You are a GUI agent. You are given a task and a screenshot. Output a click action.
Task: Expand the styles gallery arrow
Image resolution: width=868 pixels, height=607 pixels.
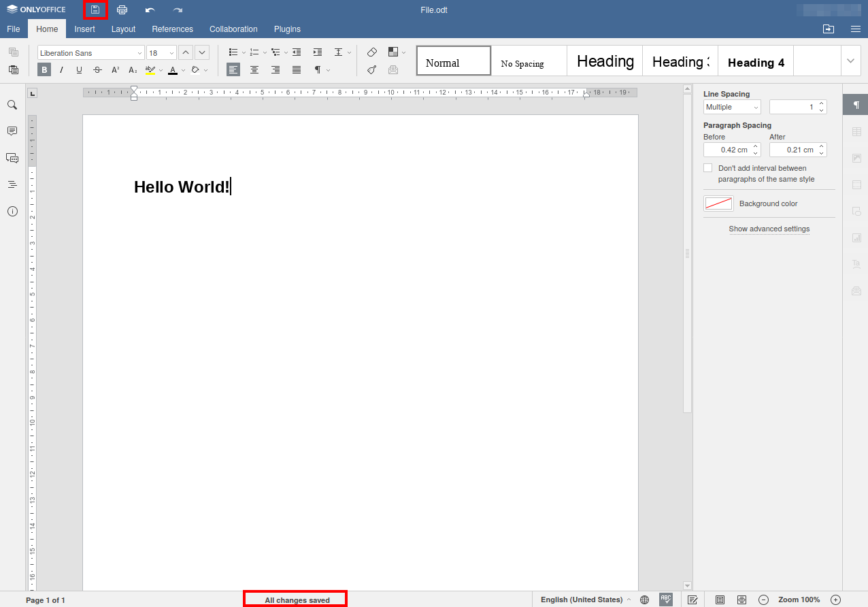point(850,61)
